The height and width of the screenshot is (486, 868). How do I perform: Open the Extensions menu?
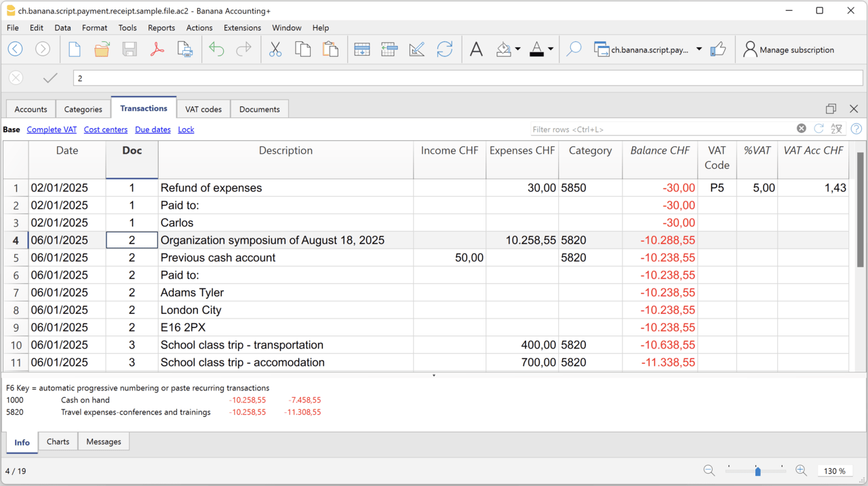coord(242,28)
